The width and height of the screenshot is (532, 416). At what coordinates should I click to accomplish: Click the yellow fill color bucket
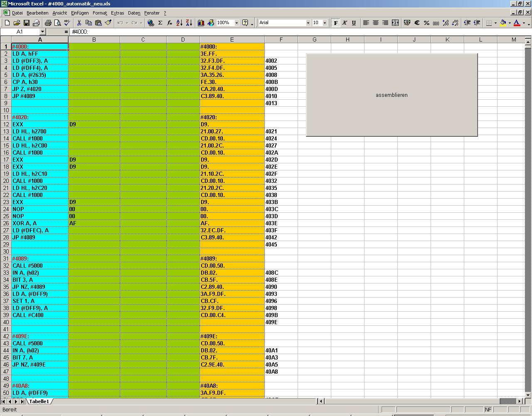(x=503, y=23)
